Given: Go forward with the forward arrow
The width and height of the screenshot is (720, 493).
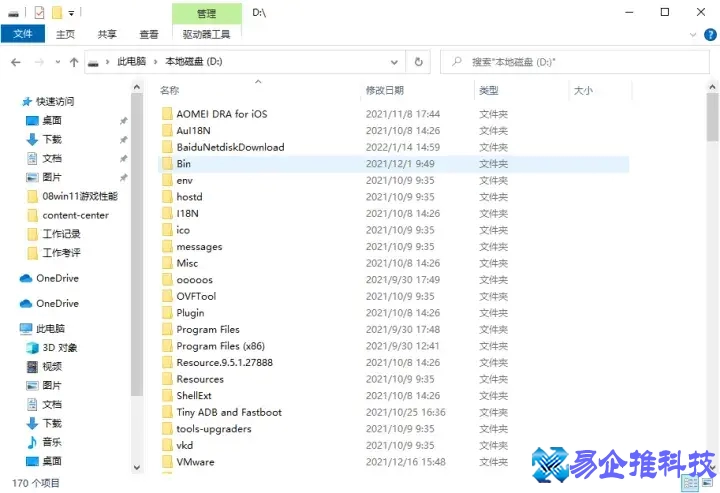Looking at the screenshot, I should pos(39,62).
